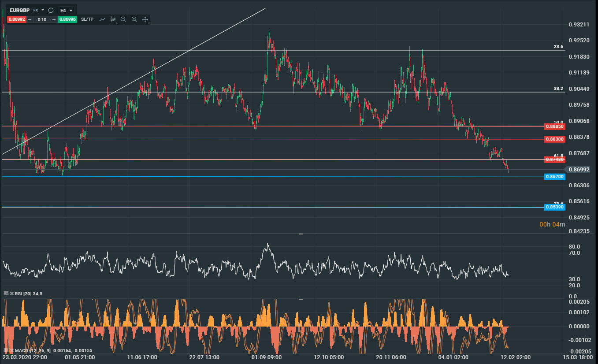The image size is (598, 364).
Task: Decrease trade volume with minus button
Action: (x=30, y=19)
